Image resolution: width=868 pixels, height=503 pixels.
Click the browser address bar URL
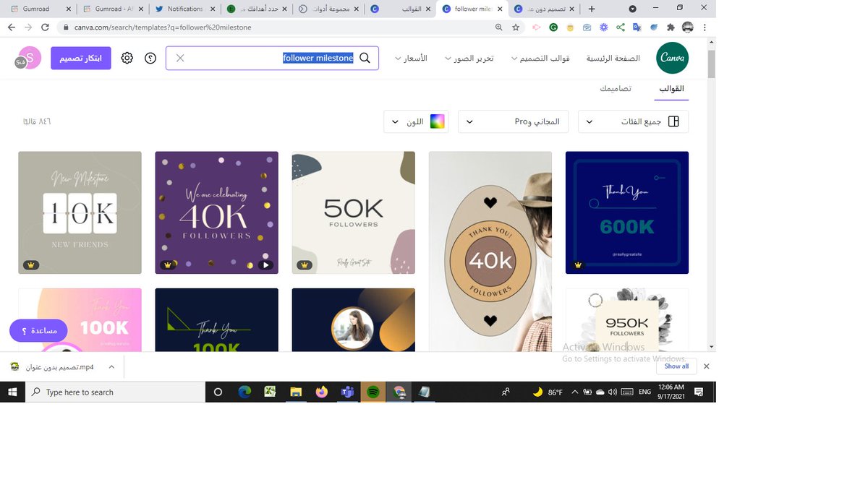coord(163,27)
